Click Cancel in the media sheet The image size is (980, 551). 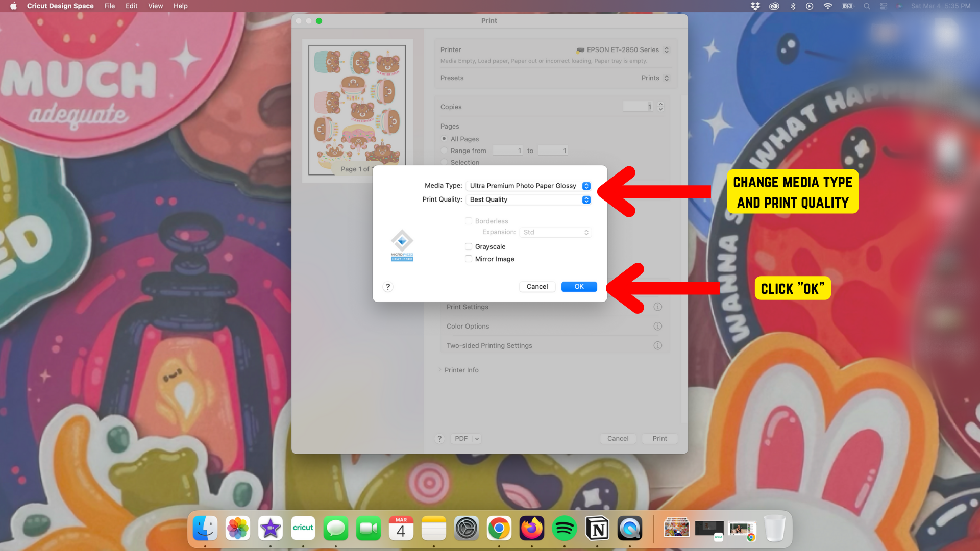(x=537, y=287)
